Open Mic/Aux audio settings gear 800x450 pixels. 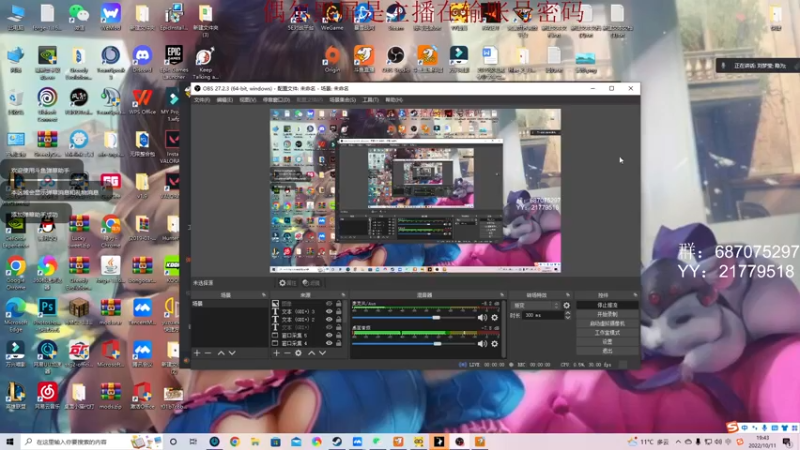tap(494, 317)
